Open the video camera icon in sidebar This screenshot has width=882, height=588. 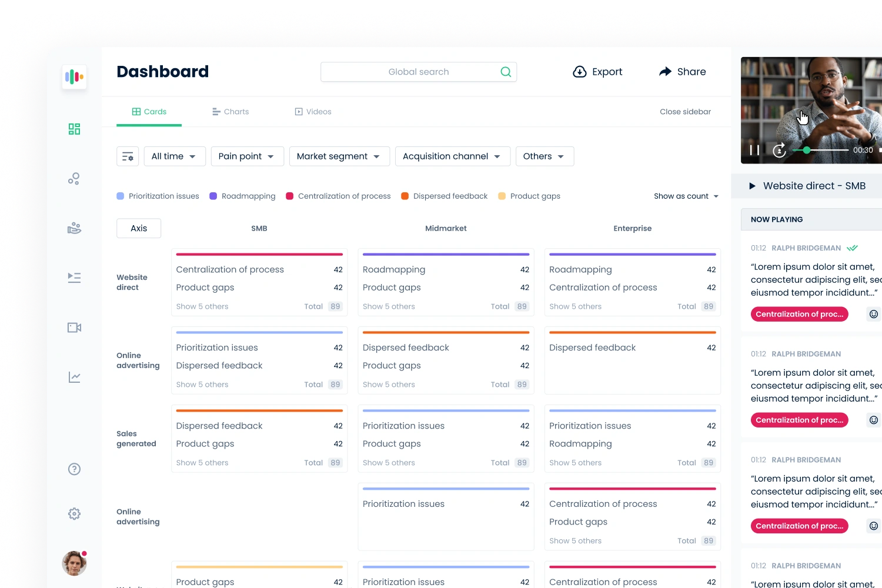pos(74,328)
